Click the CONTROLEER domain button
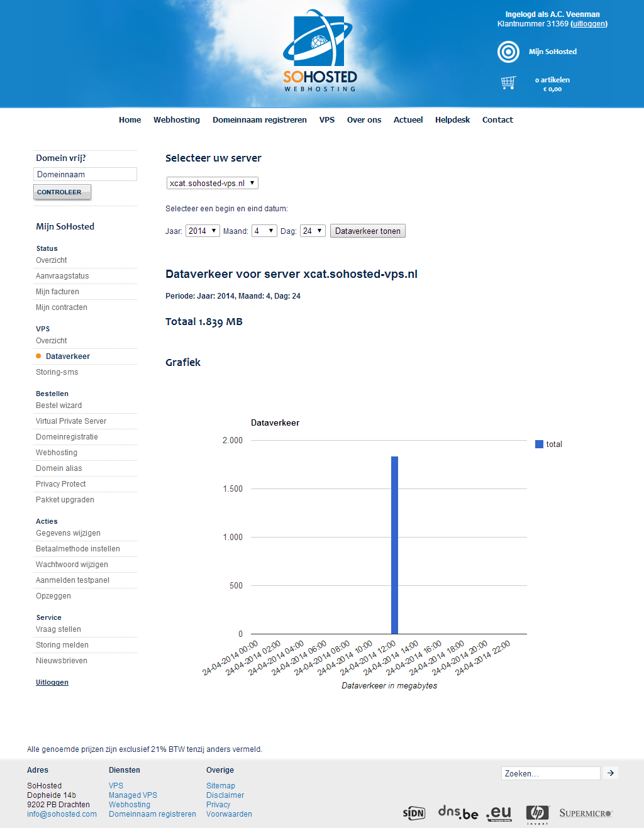 62,192
